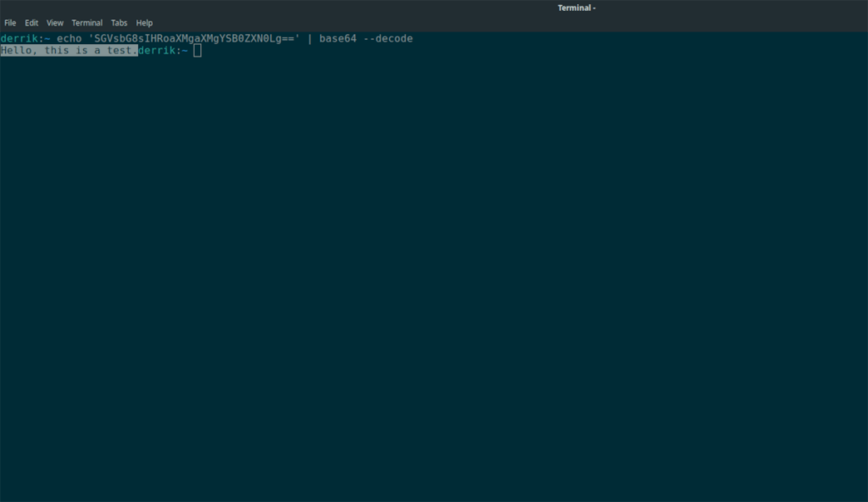Image resolution: width=868 pixels, height=502 pixels.
Task: Click inside the empty terminal area
Action: (424, 254)
